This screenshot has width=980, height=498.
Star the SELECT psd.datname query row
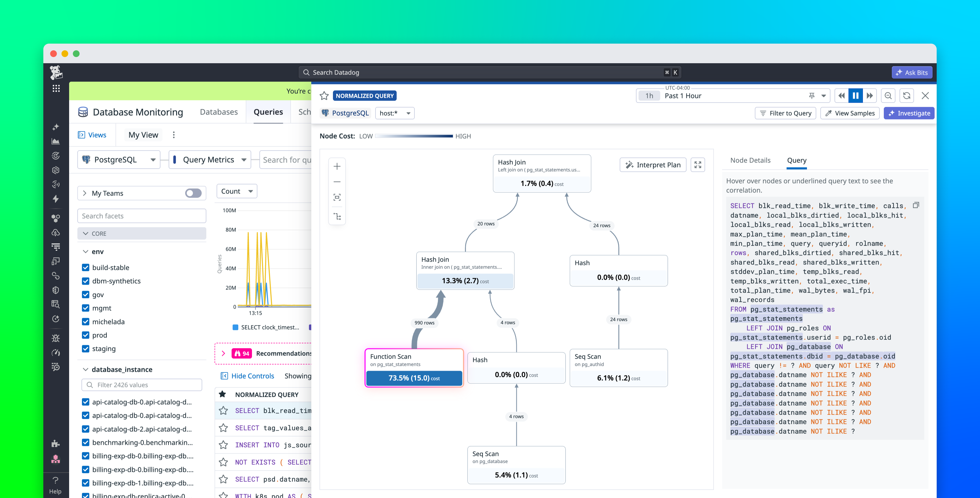coord(223,479)
